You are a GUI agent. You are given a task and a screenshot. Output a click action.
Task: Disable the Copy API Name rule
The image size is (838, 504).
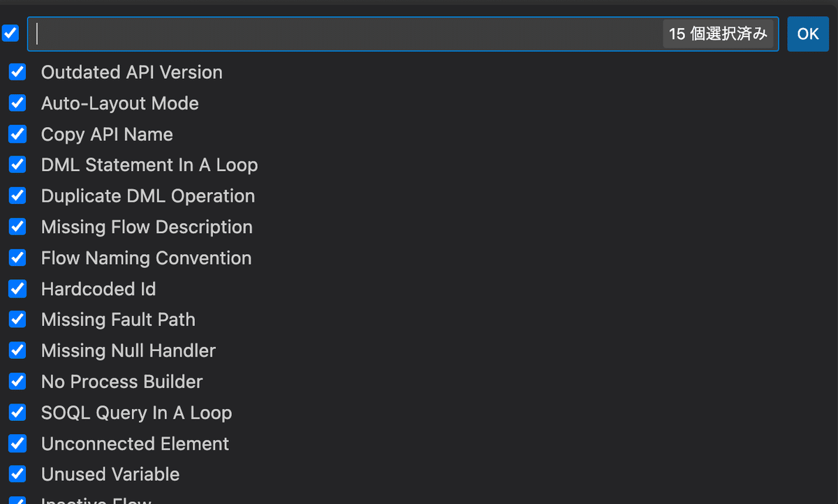click(x=17, y=134)
